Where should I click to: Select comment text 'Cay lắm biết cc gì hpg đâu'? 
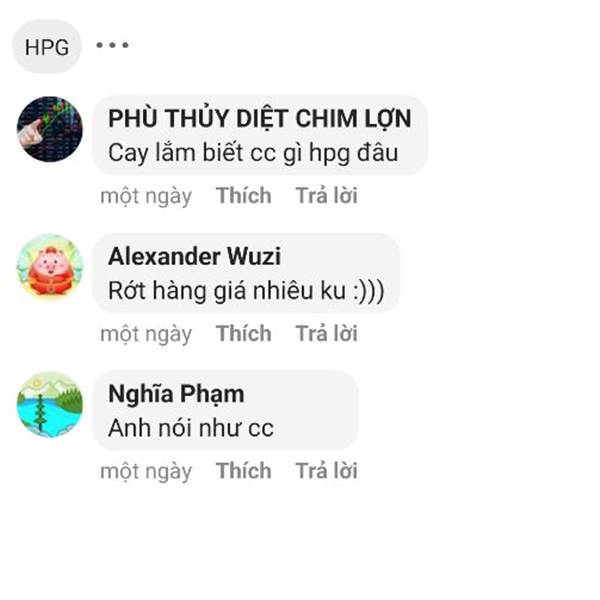(x=253, y=153)
